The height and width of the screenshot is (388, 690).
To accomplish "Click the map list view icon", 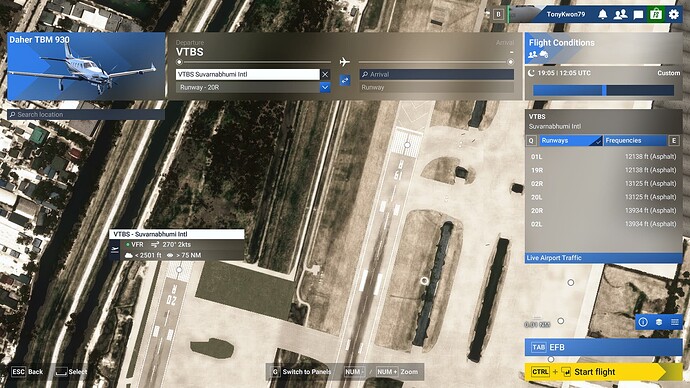I will tap(675, 322).
